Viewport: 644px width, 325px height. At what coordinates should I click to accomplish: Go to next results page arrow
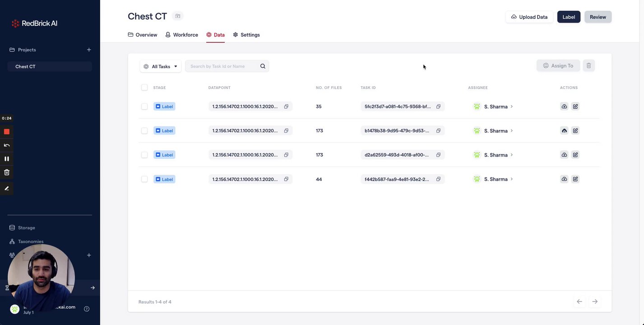point(595,302)
